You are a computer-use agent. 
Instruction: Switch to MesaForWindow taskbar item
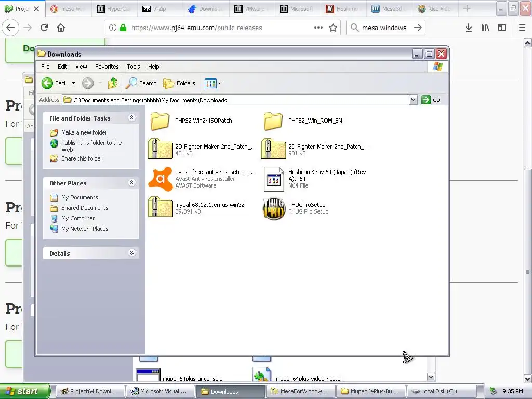click(300, 391)
